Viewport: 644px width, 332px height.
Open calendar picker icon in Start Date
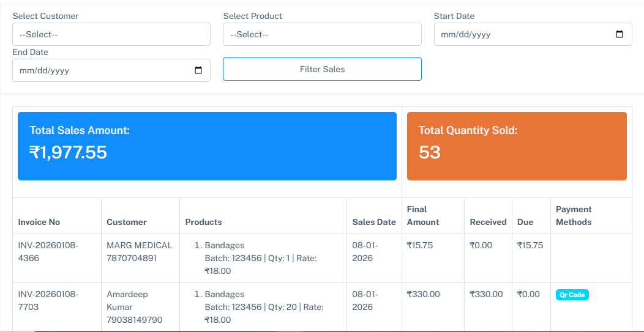coord(619,34)
